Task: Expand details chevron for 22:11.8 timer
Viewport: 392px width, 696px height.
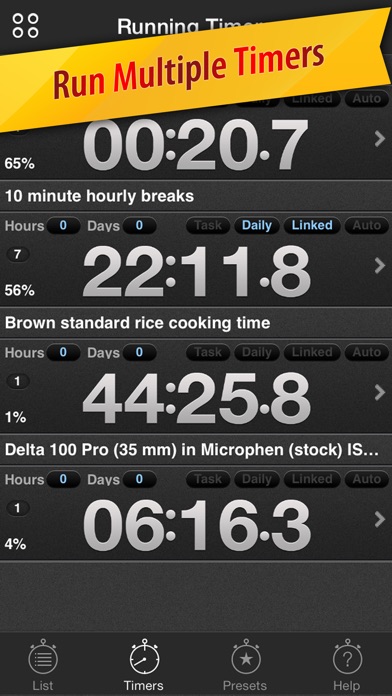Action: pyautogui.click(x=380, y=266)
